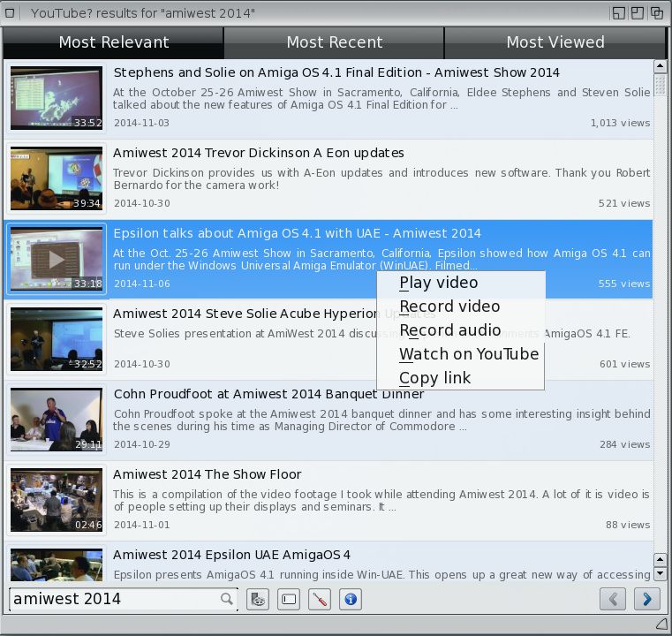Click the window zoom gadget in title bar
The image size is (672, 636).
[x=638, y=13]
